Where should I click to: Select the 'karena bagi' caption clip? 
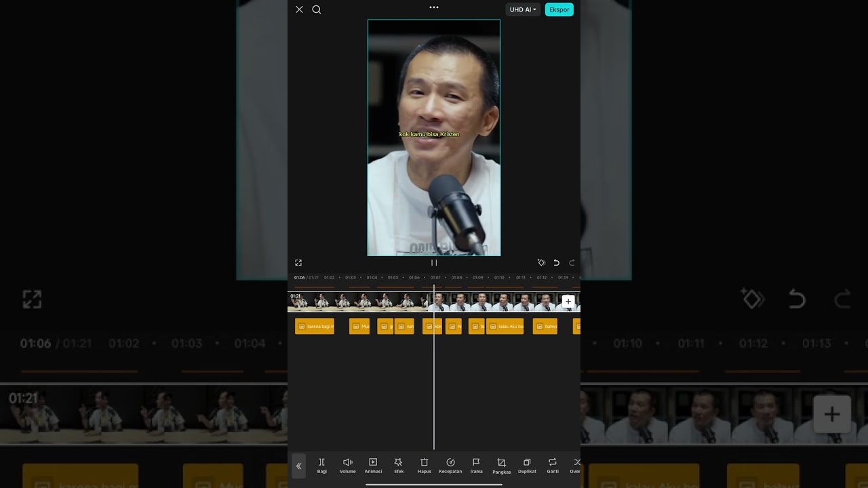(x=315, y=326)
